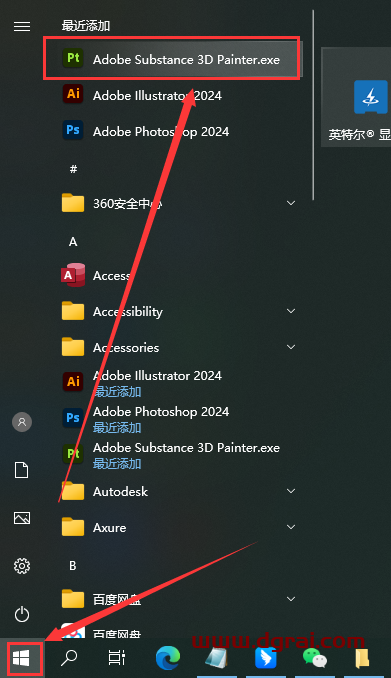391x678 pixels.
Task: Open Settings via the gear icon
Action: point(22,566)
